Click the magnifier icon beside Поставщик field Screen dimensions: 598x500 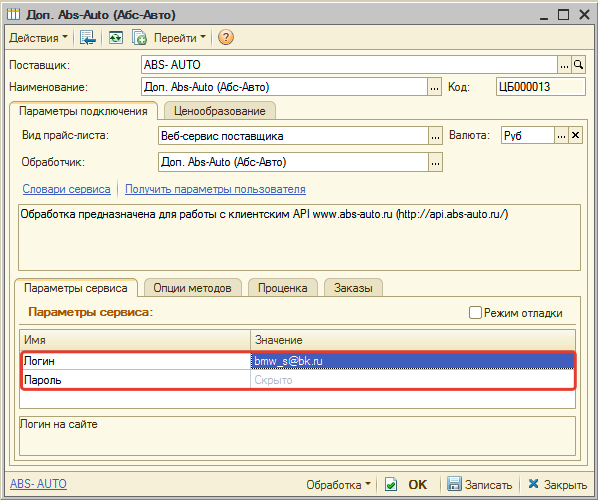click(579, 65)
